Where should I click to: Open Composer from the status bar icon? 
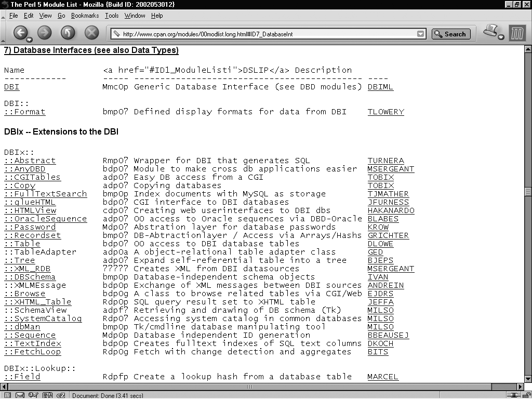pos(33,395)
